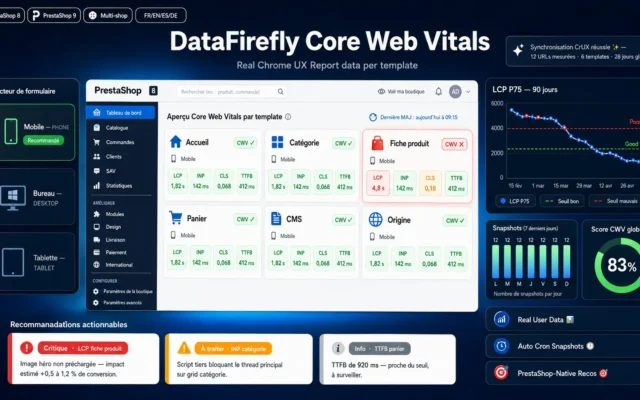Click the Multi-shop tag

(x=108, y=16)
